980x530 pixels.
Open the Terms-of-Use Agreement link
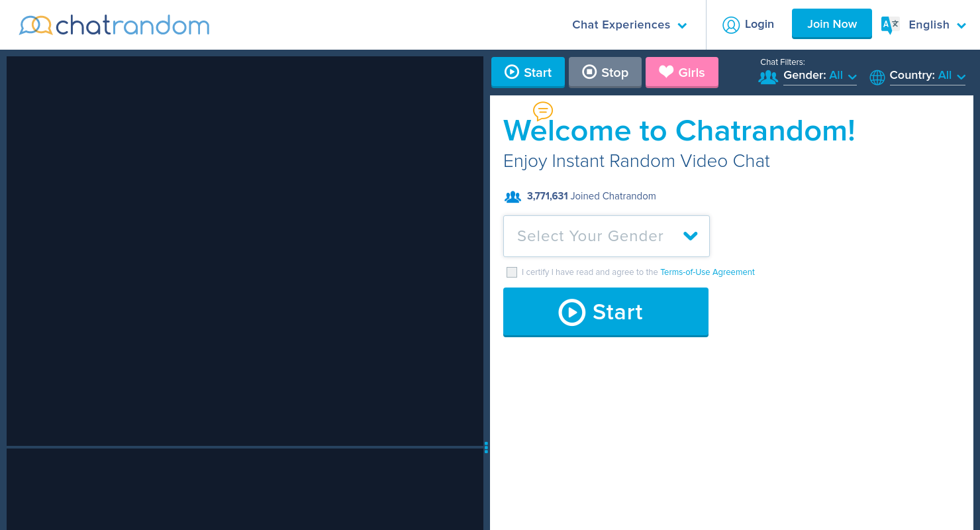click(x=707, y=272)
